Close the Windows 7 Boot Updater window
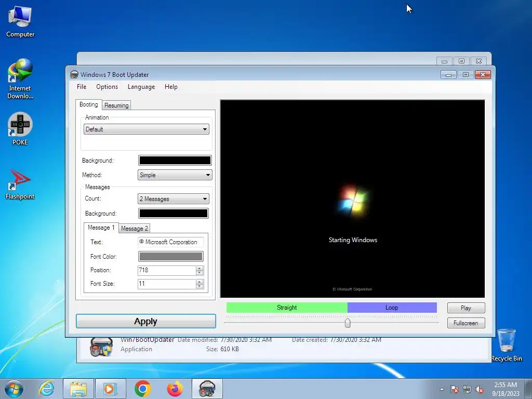Viewport: 532px width, 399px height. pyautogui.click(x=483, y=75)
